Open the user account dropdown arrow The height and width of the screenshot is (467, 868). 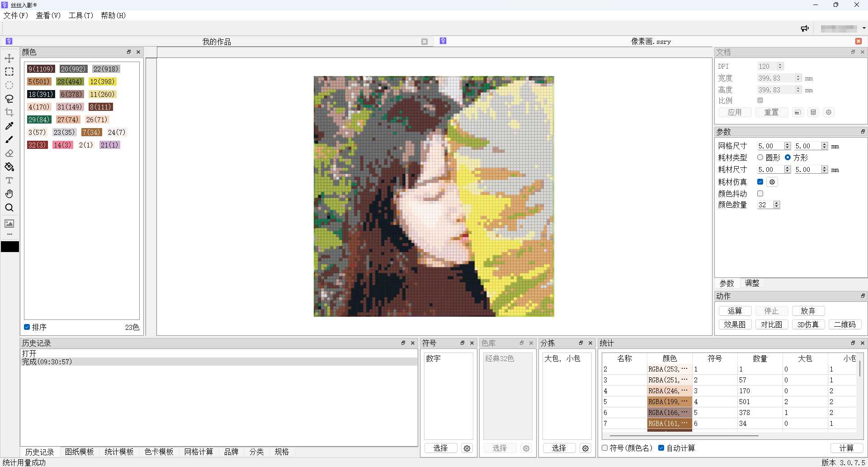pyautogui.click(x=864, y=29)
